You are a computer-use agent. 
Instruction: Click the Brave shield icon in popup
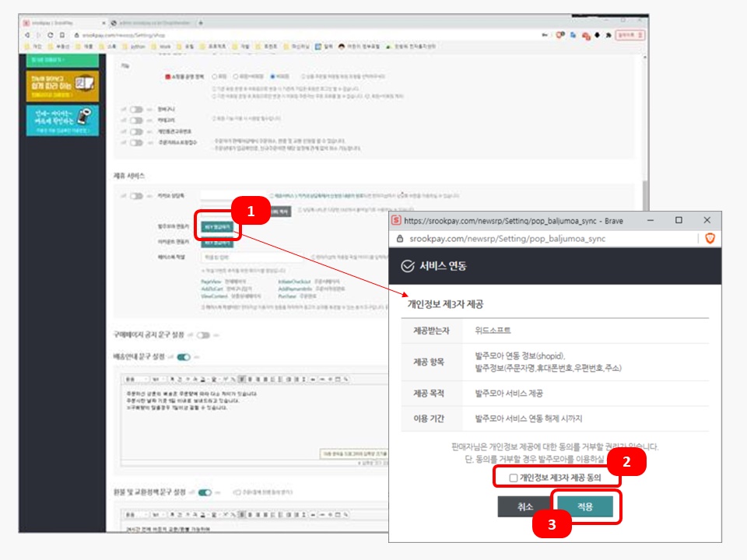click(710, 239)
